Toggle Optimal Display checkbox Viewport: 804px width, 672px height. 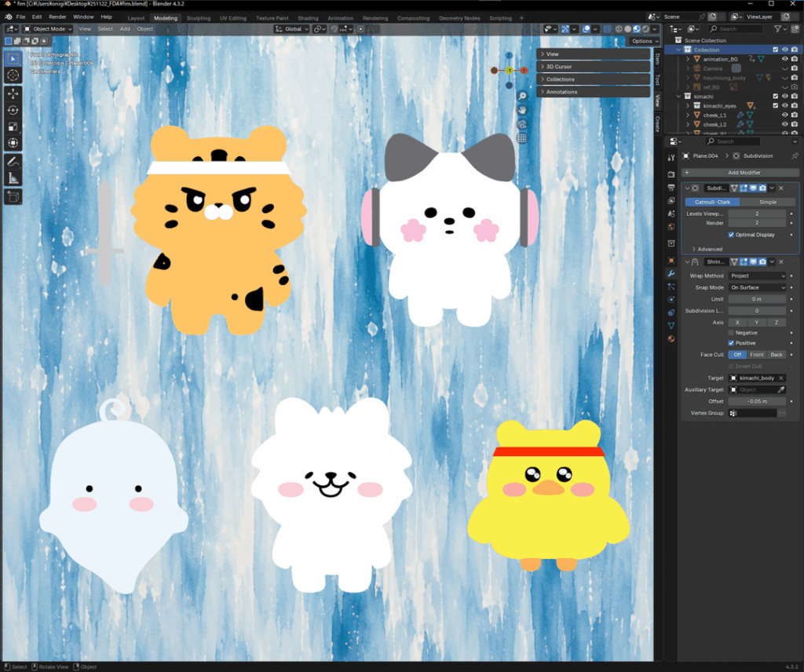(731, 235)
